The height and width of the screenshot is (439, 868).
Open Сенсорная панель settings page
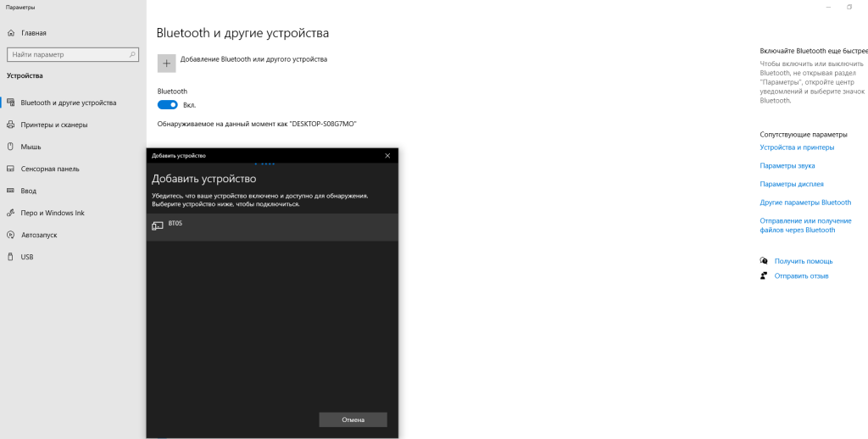(50, 169)
